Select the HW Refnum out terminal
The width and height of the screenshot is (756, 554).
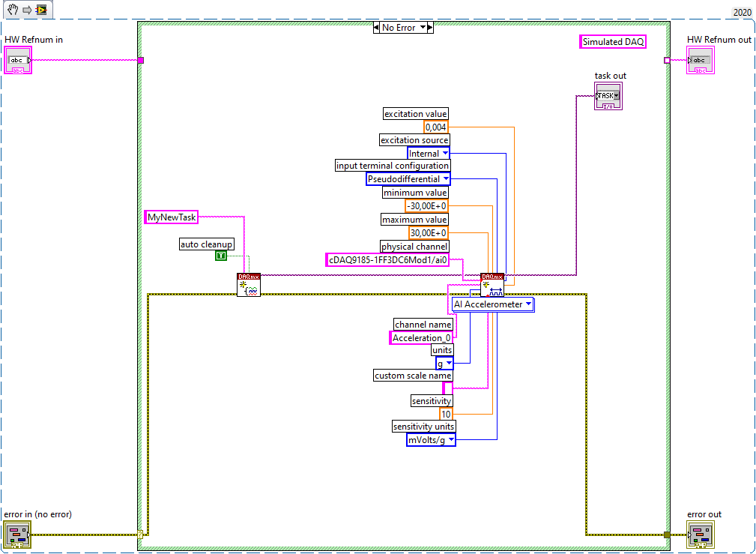coord(700,60)
